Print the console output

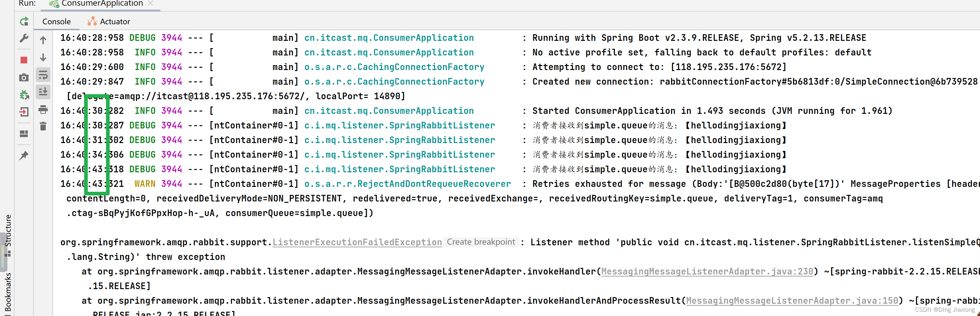[43, 110]
